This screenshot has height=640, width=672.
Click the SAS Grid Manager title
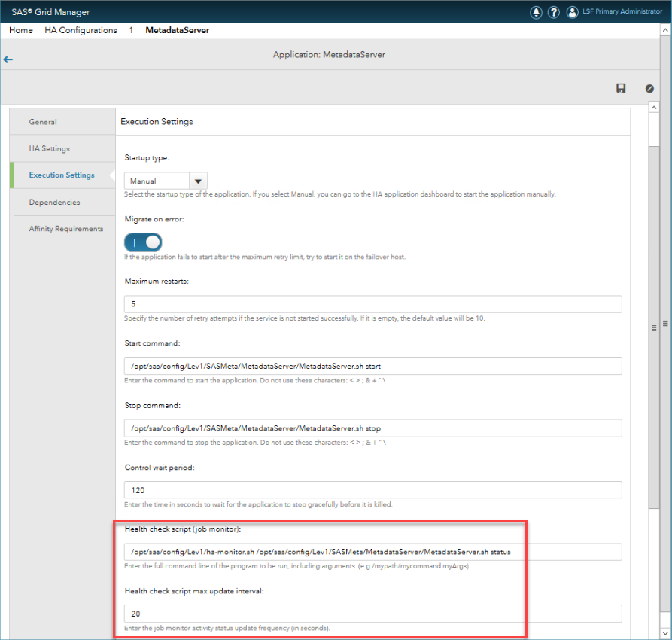[50, 12]
